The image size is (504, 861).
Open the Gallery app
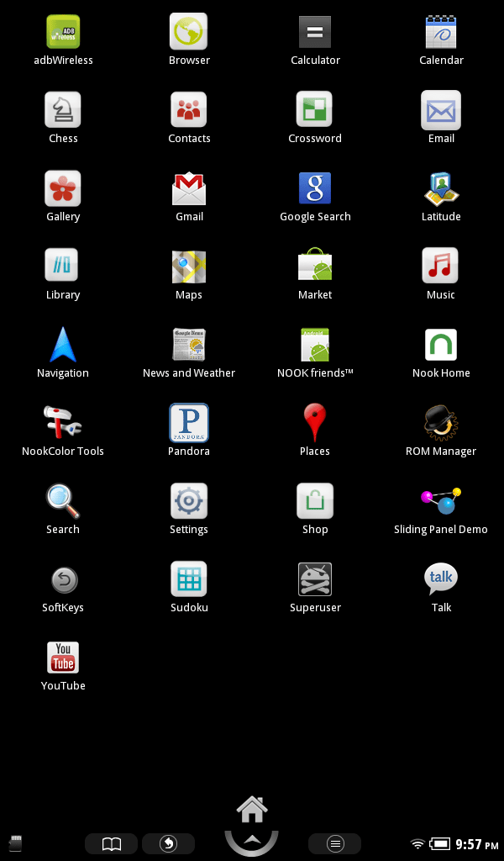click(x=63, y=188)
